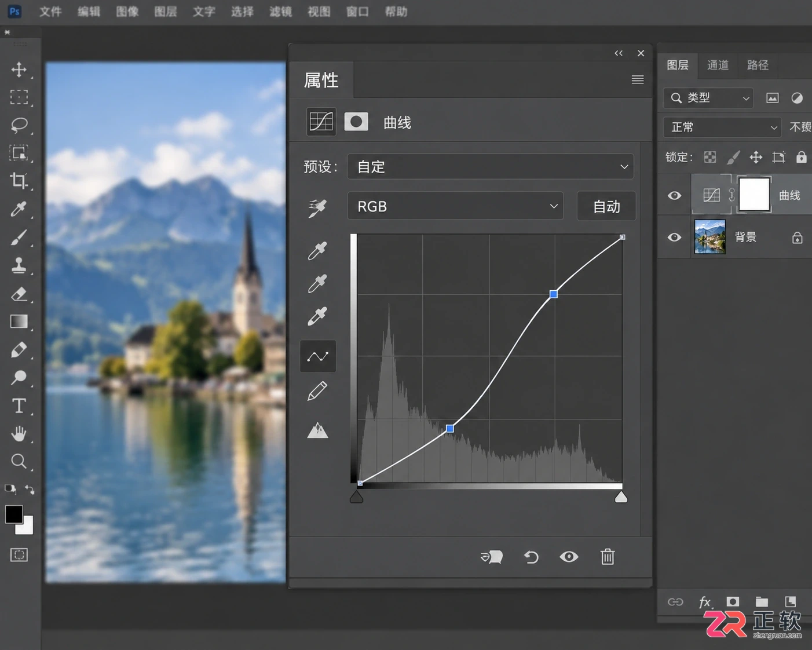Viewport: 812px width, 650px height.
Task: Pick the Eyedropper tool in left toolbar
Action: 19,209
